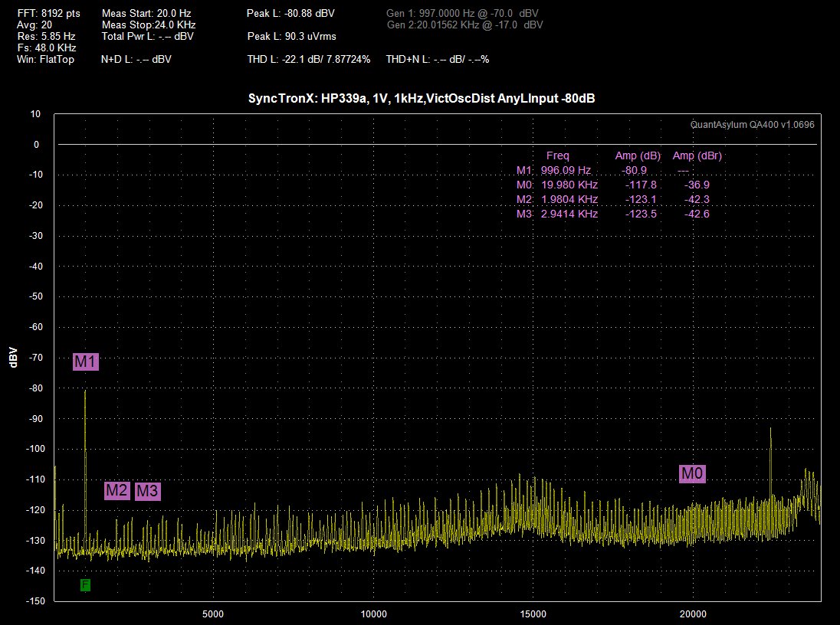Click the Res: 5.85 Hz readout

coord(47,37)
